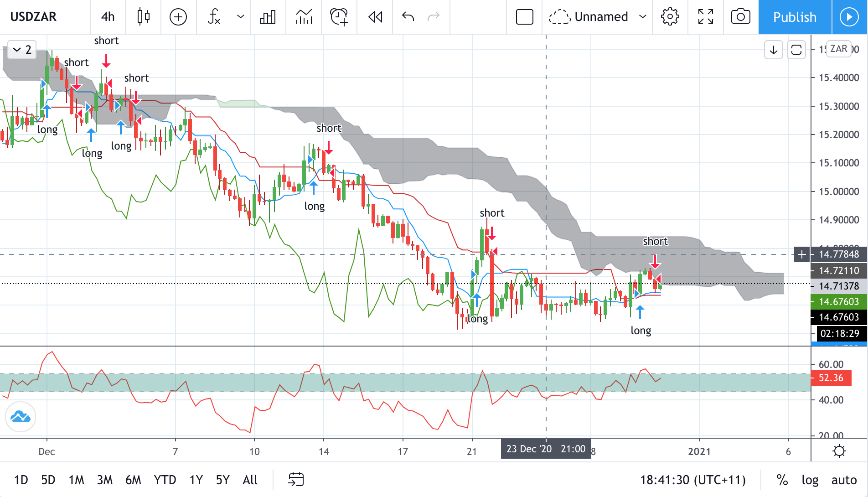The height and width of the screenshot is (497, 868).
Task: Open chart settings gear icon
Action: 670,17
